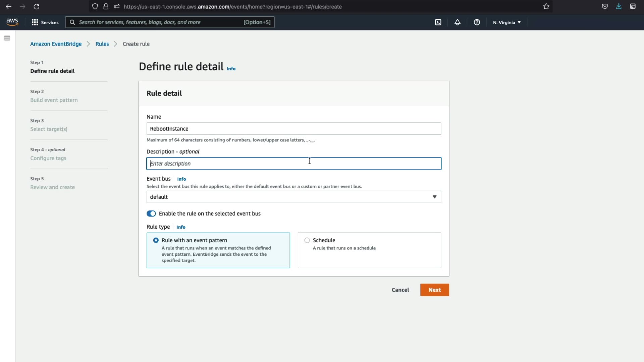Expand the hamburger side navigation

[x=7, y=38]
